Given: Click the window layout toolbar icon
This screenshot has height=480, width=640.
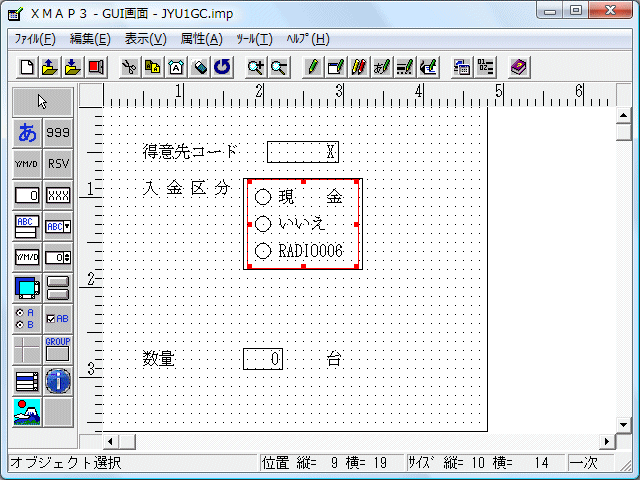Looking at the screenshot, I should pyautogui.click(x=462, y=67).
